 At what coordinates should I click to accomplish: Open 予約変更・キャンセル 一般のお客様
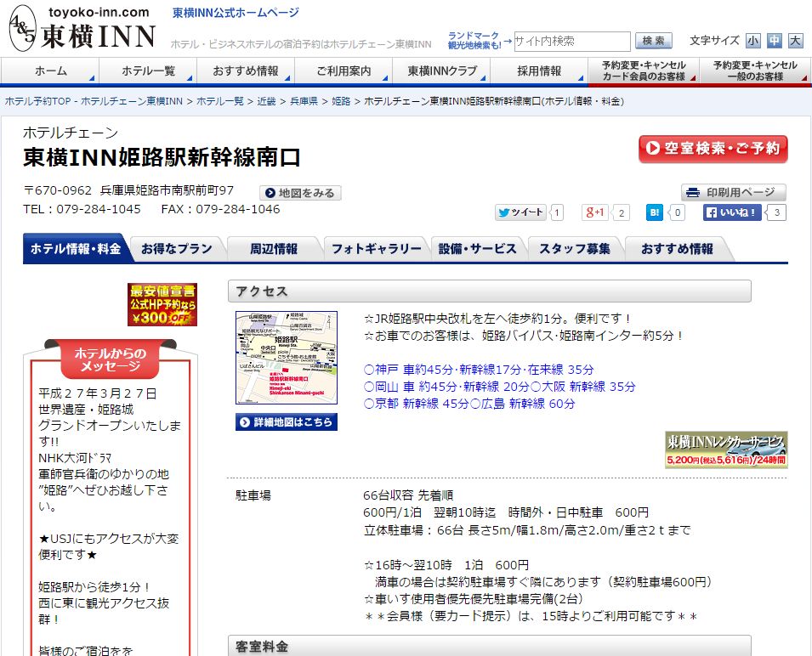[x=755, y=71]
